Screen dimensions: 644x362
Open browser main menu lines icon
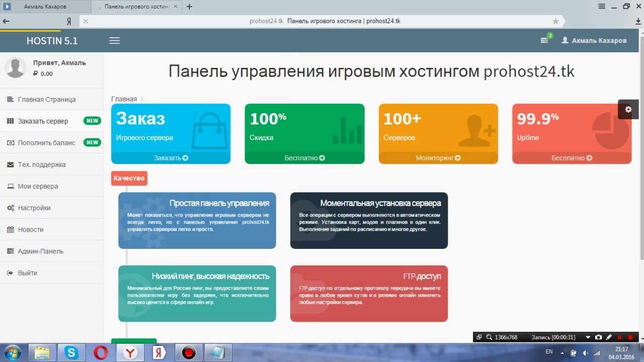[601, 6]
